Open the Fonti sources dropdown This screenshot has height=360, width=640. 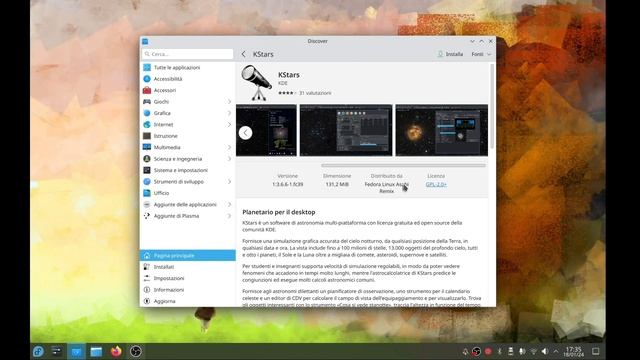(x=481, y=54)
